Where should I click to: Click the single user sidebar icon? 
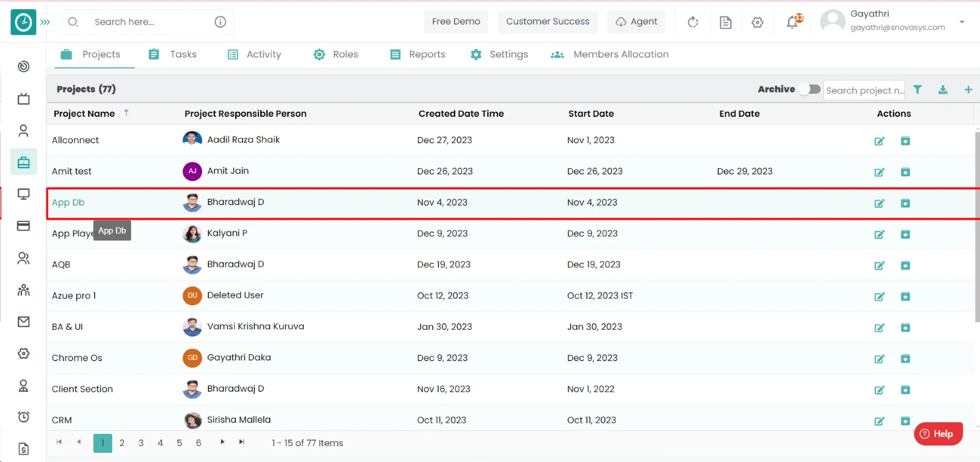[x=23, y=130]
